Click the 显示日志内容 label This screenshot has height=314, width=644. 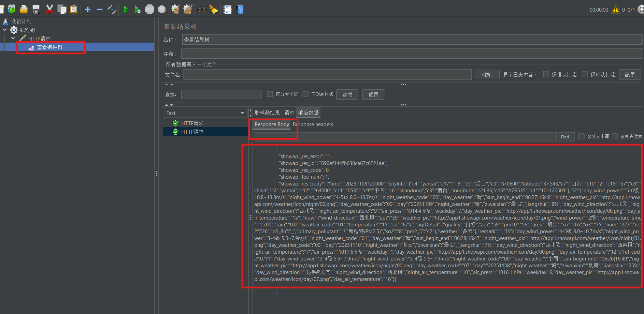point(519,75)
